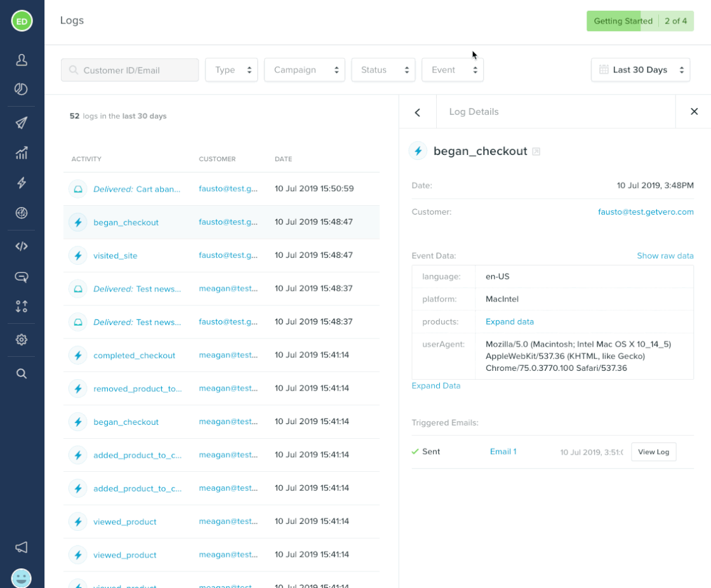
Task: Click Show raw data link
Action: (665, 256)
